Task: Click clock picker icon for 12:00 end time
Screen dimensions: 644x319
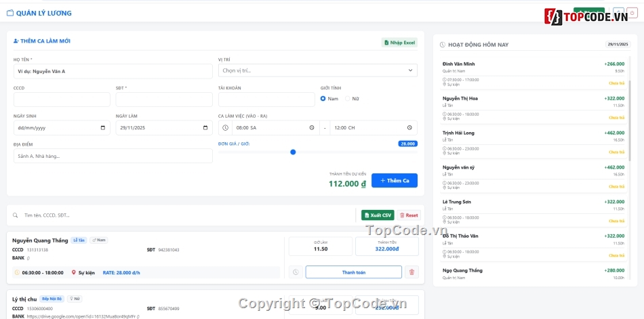Action: (409, 128)
